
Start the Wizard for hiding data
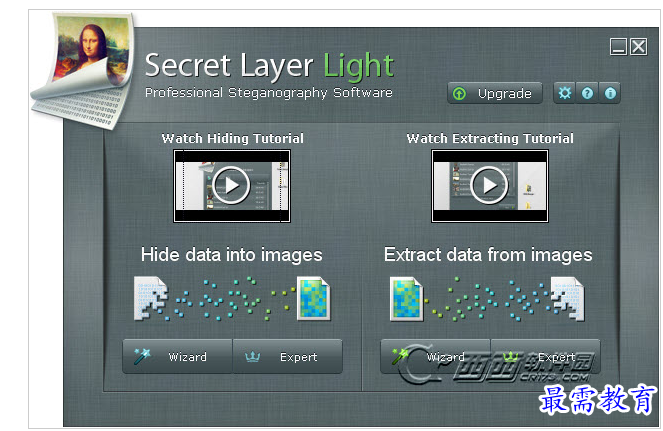point(178,357)
